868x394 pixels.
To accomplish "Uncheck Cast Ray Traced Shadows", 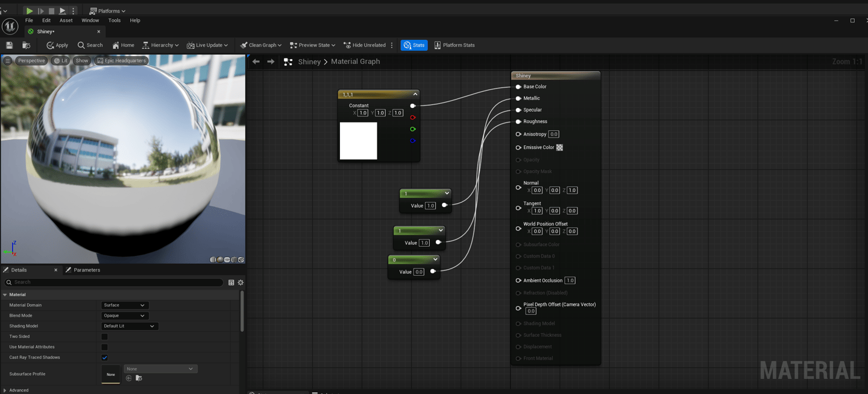I will 104,358.
